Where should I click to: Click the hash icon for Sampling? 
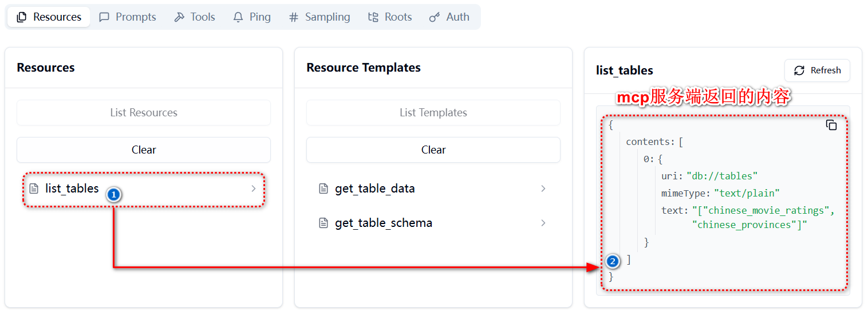tap(294, 17)
